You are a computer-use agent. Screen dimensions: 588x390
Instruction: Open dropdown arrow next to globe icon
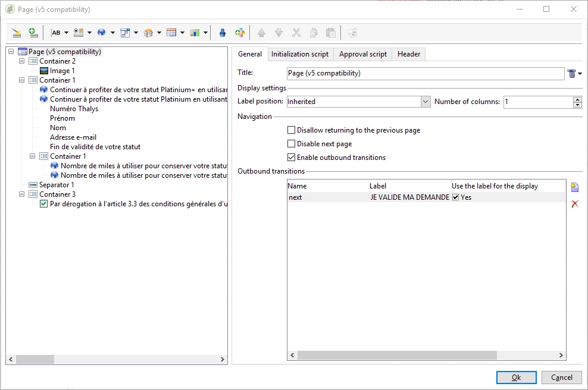click(x=112, y=33)
